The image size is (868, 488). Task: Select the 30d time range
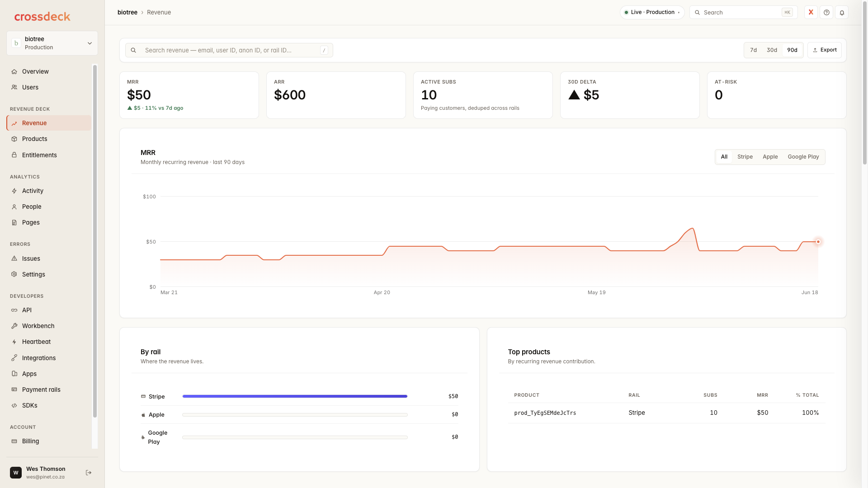pyautogui.click(x=772, y=50)
